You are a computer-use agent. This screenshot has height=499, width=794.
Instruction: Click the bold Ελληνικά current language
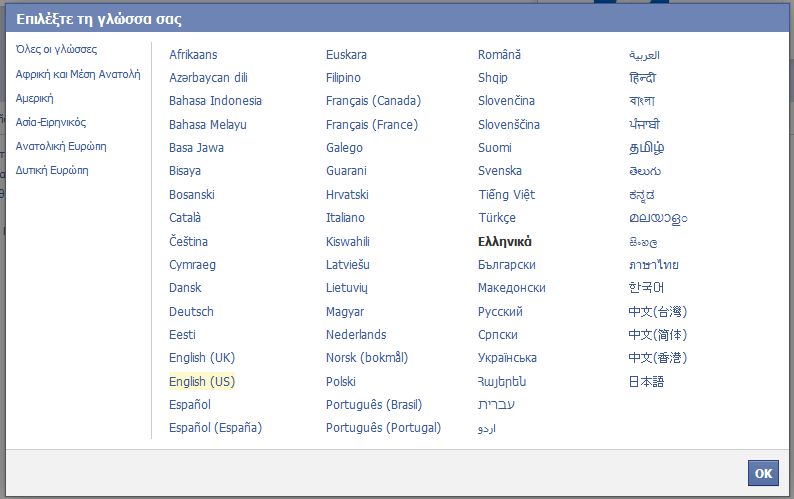pyautogui.click(x=505, y=242)
